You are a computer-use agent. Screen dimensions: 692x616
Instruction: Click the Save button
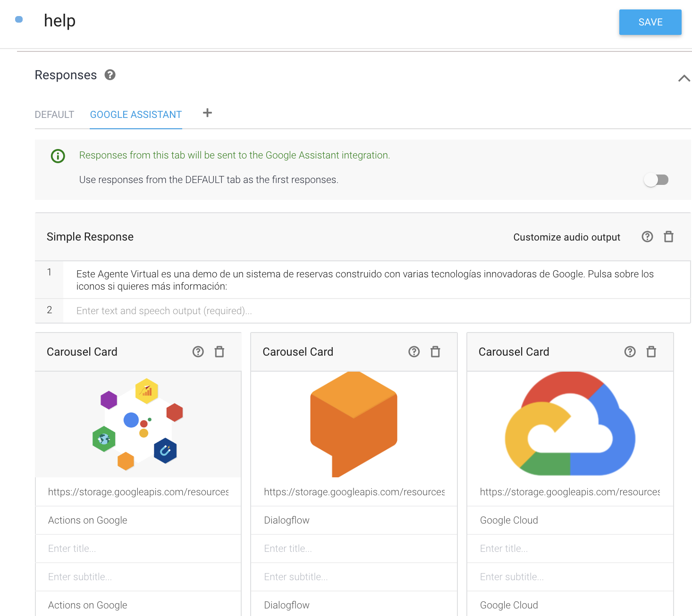(650, 22)
